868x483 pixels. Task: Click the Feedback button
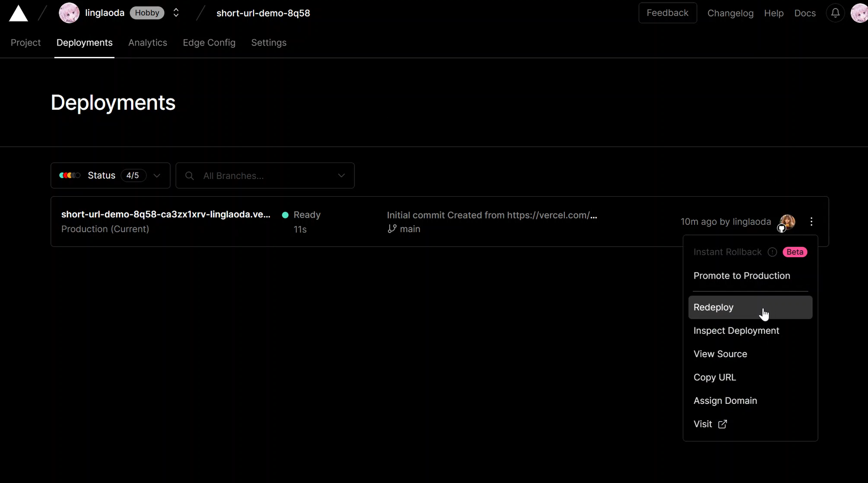coord(667,13)
